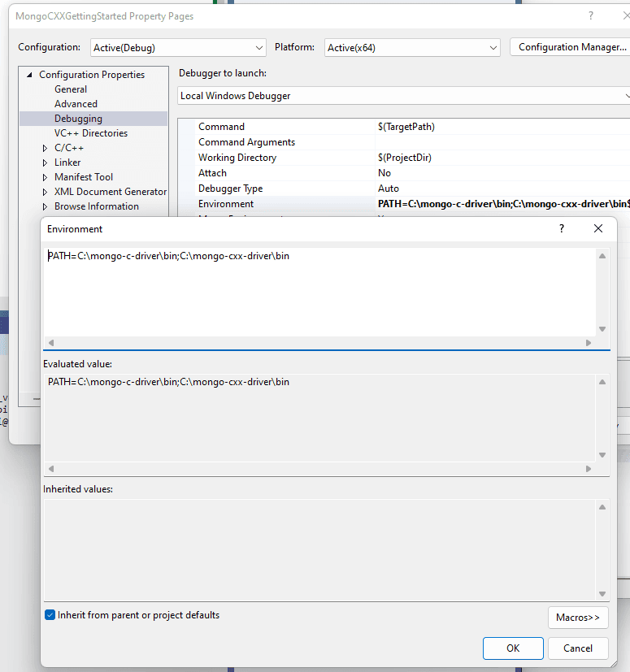The image size is (630, 672).
Task: Open the Platform dropdown
Action: point(411,48)
